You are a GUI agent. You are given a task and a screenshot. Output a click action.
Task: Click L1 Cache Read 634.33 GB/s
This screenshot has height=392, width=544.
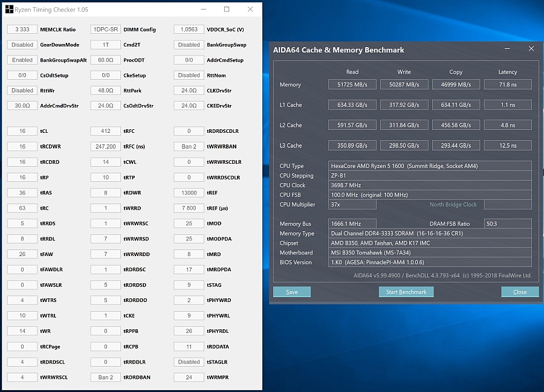(x=352, y=104)
